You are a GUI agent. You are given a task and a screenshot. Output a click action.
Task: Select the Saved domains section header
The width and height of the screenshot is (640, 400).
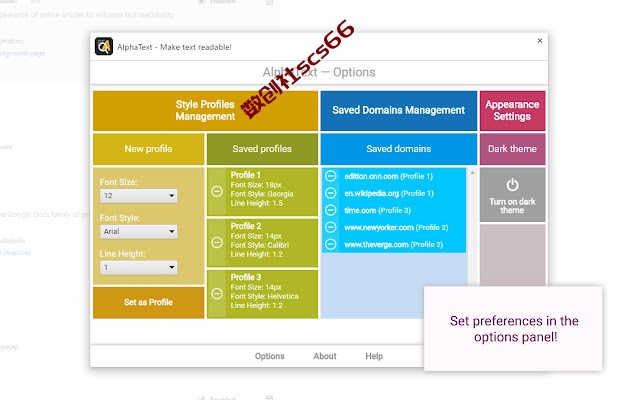(x=398, y=149)
